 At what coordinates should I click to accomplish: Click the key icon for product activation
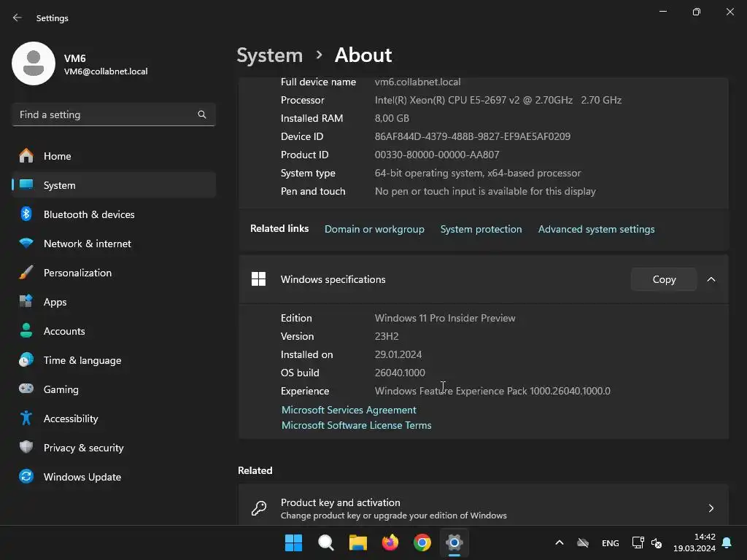(x=259, y=508)
